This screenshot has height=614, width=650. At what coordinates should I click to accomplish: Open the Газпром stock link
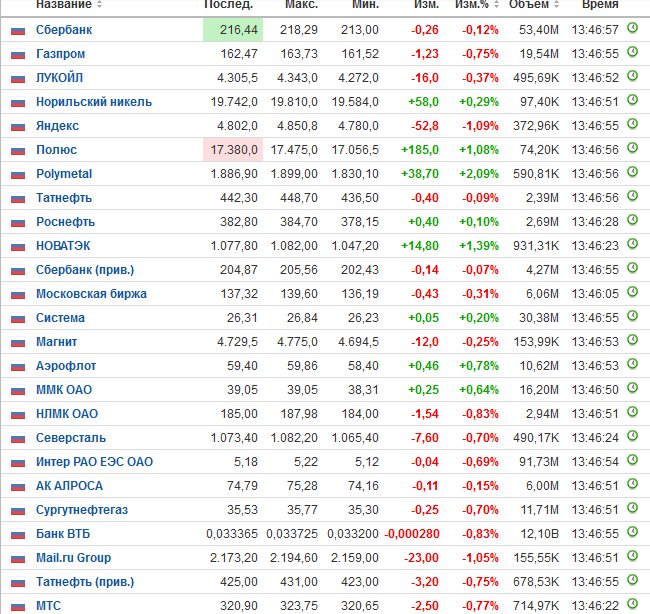tap(61, 54)
